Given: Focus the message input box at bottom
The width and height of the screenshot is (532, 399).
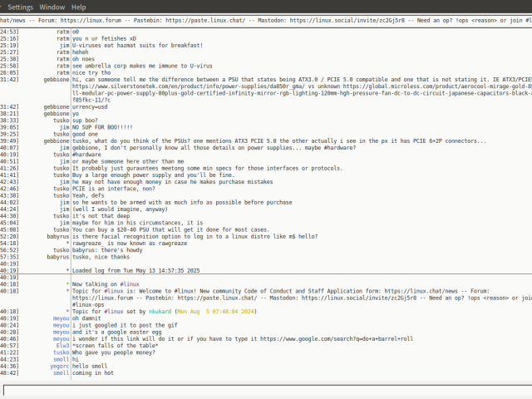Looking at the screenshot, I should point(266,388).
